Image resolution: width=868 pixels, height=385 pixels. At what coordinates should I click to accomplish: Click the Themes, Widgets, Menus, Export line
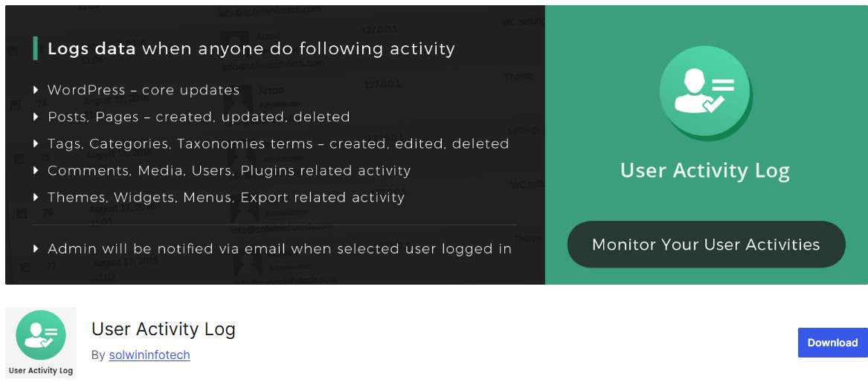coord(226,198)
